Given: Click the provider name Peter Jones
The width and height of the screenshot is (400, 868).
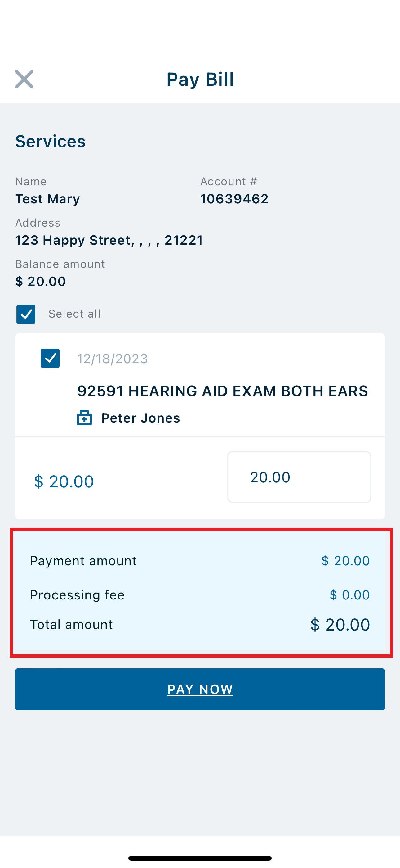Looking at the screenshot, I should click(x=141, y=418).
